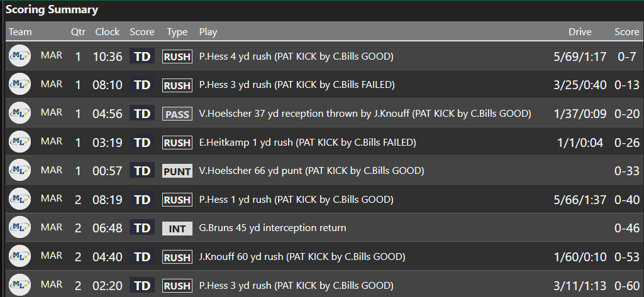Screen dimensions: 644x297
Task: Click the team logo in the 08:19 row
Action: tap(19, 199)
